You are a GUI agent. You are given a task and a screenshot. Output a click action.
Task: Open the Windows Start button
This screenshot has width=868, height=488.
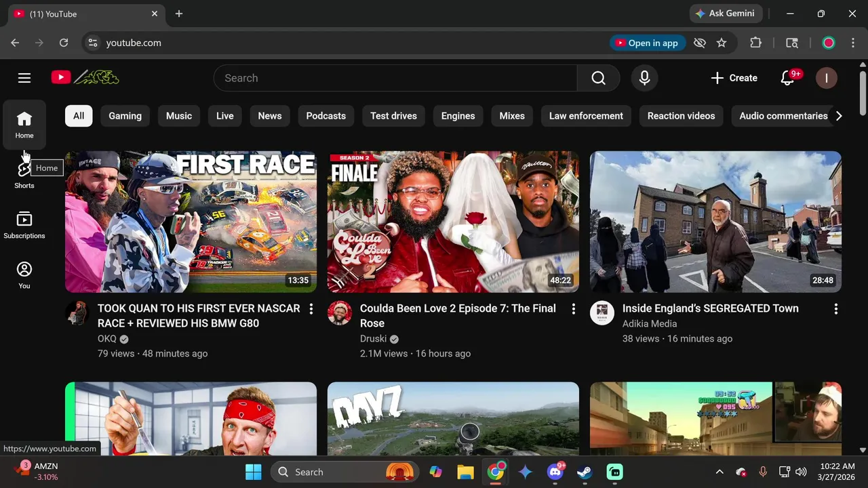(x=254, y=472)
